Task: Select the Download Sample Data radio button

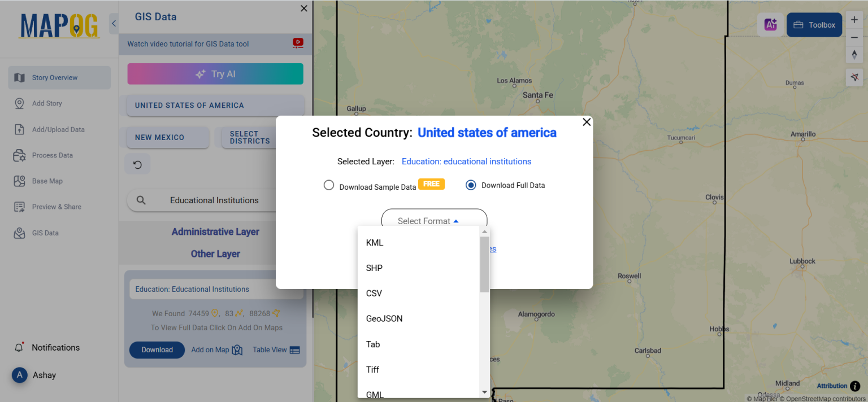Action: click(x=329, y=185)
